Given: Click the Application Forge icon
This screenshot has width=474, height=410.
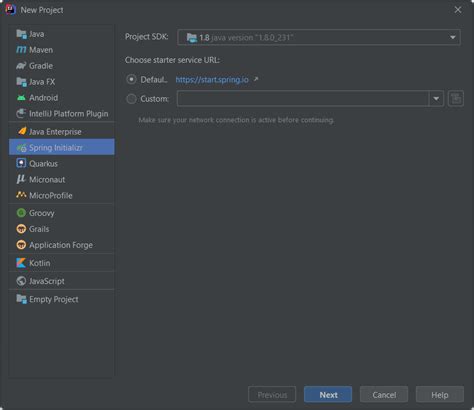Looking at the screenshot, I should coord(21,245).
